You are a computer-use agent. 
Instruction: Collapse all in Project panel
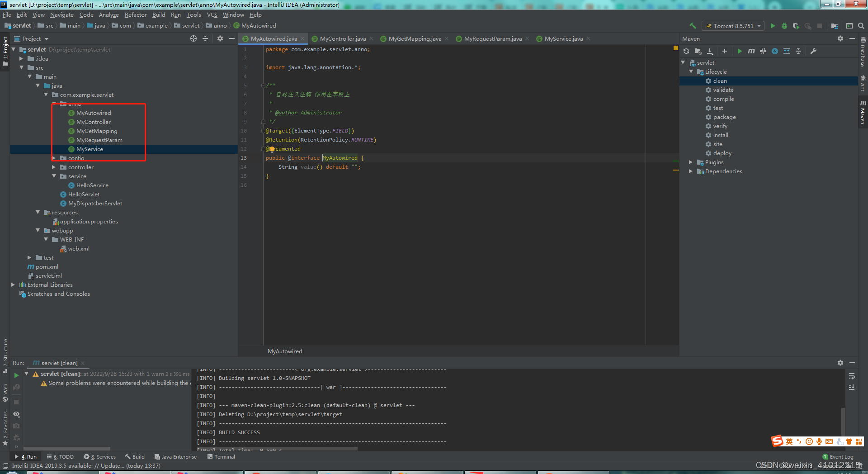205,38
